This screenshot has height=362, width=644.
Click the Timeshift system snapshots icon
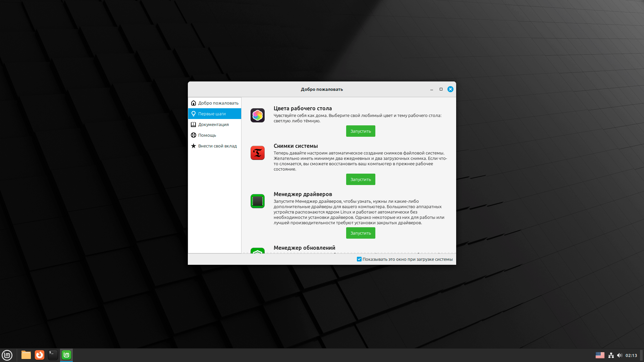pos(258,153)
